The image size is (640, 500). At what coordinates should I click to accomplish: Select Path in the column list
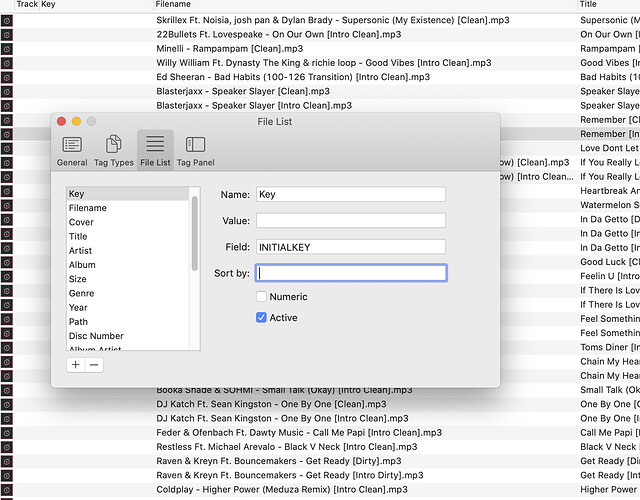pyautogui.click(x=128, y=322)
